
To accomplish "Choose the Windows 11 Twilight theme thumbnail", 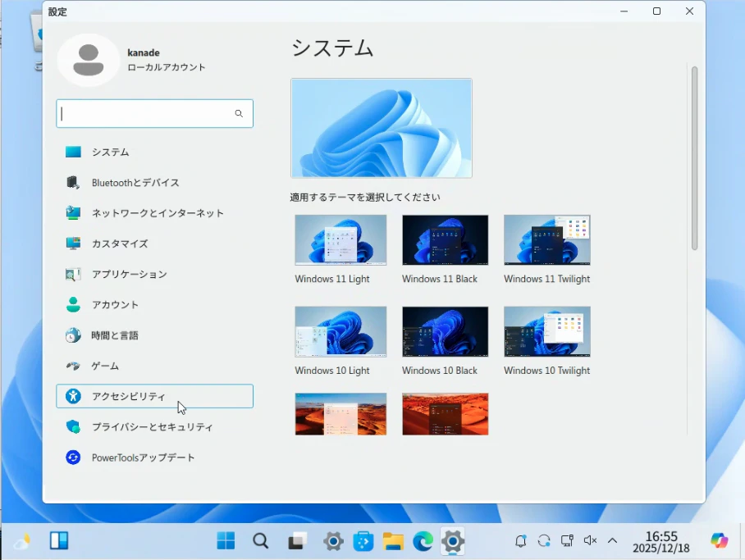I will [x=547, y=240].
